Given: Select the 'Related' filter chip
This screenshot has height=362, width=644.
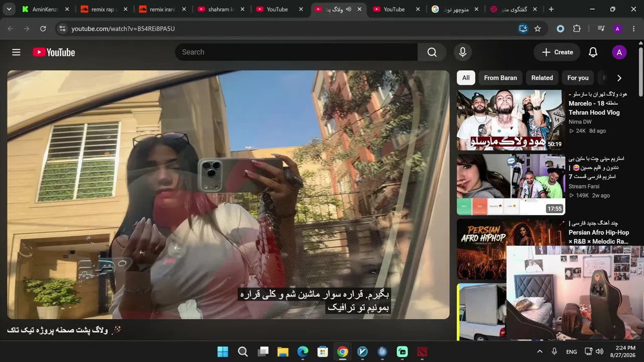Looking at the screenshot, I should point(542,78).
